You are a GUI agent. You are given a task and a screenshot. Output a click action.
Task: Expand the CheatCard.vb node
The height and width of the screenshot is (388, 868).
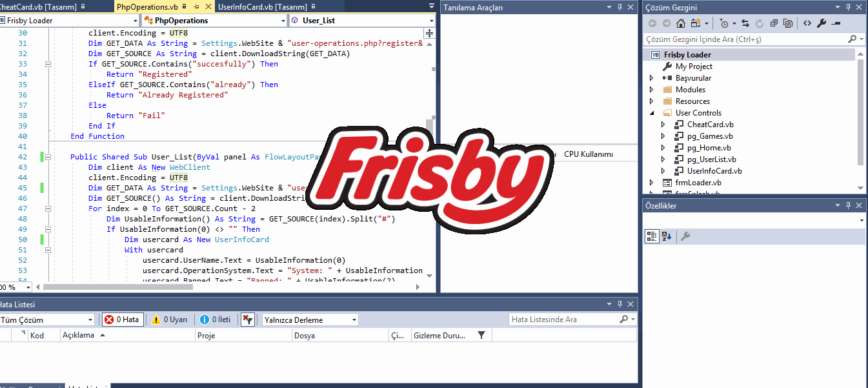tap(663, 125)
